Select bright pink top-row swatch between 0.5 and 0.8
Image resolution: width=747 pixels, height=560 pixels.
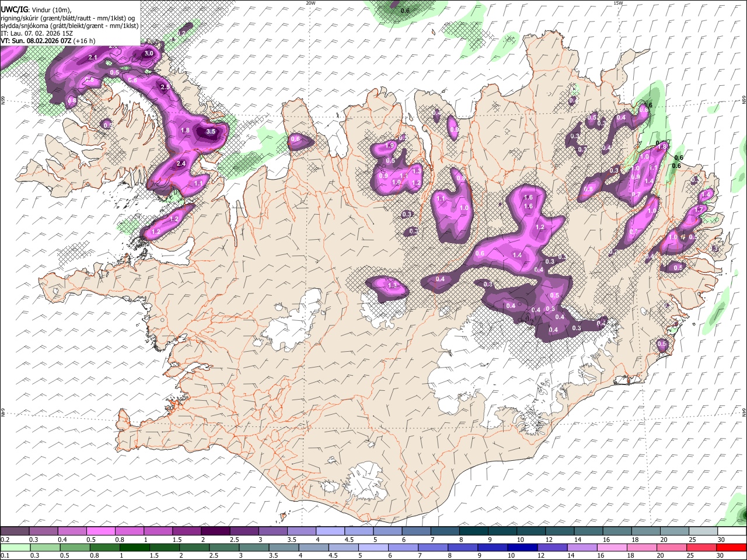tap(100, 531)
